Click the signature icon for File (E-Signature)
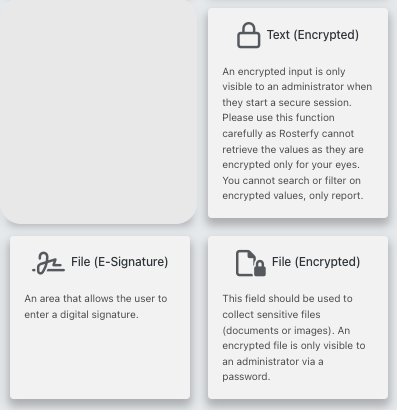The image size is (397, 410). pos(49,263)
